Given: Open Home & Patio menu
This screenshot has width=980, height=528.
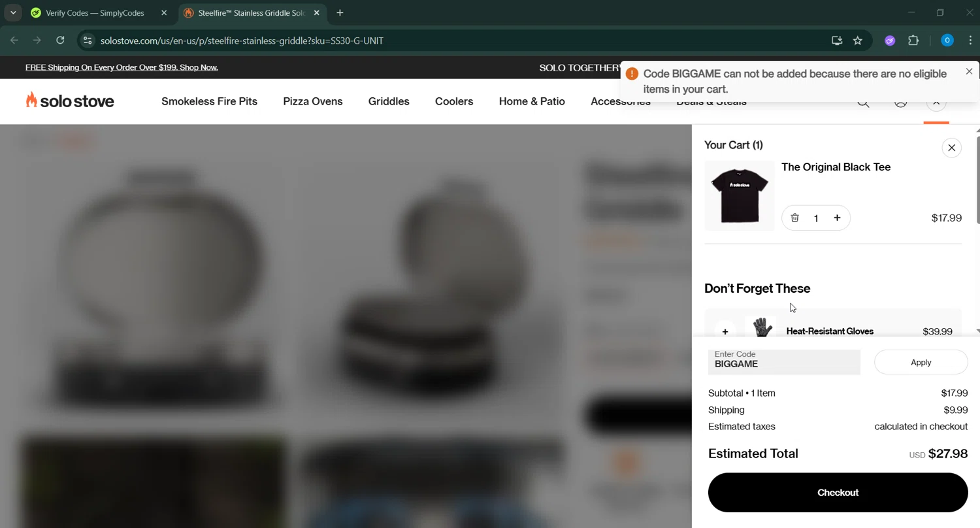Looking at the screenshot, I should 532,101.
